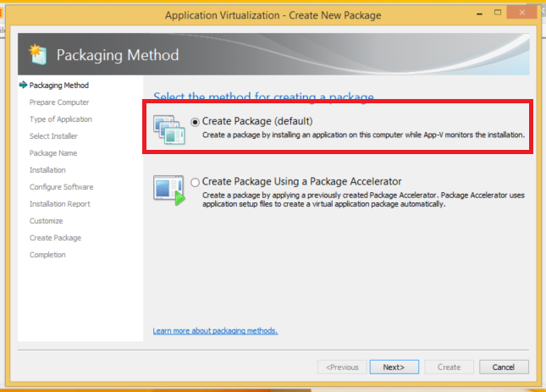This screenshot has width=546, height=392.
Task: Click the Customize step in sidebar
Action: pyautogui.click(x=47, y=221)
